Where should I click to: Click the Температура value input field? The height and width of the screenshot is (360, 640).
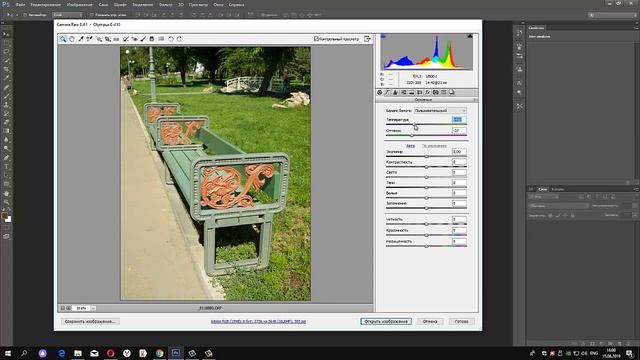pos(459,120)
